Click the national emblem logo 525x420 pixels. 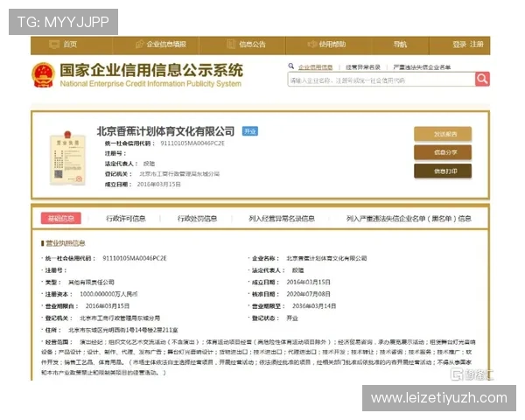(x=43, y=75)
